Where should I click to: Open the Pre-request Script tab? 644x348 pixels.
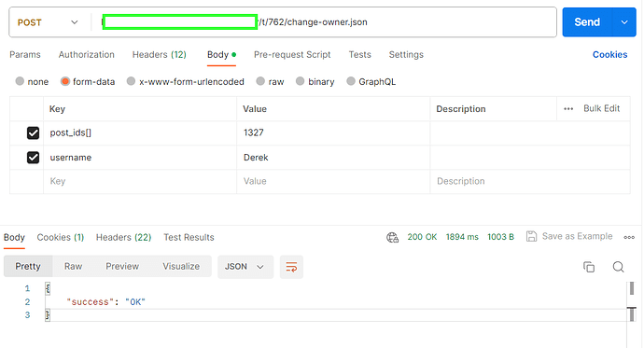coord(292,55)
